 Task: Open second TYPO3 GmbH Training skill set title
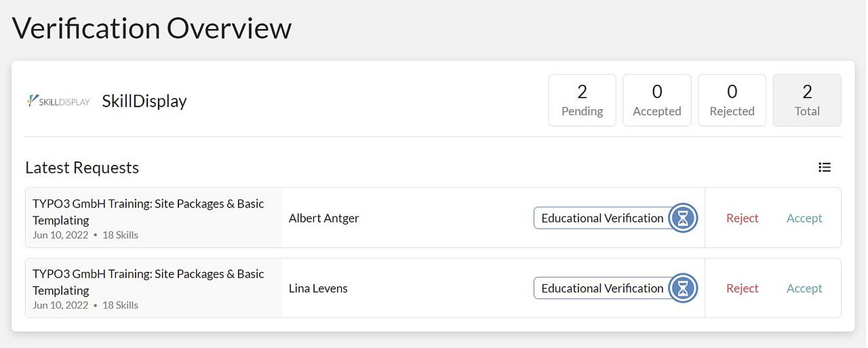click(148, 282)
